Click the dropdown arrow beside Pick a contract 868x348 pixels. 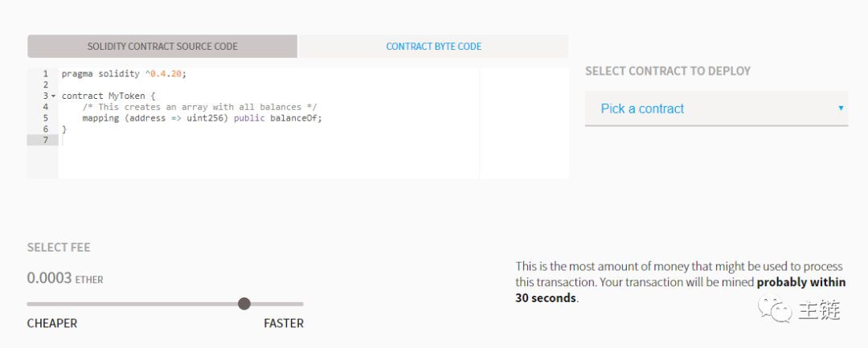pos(841,108)
